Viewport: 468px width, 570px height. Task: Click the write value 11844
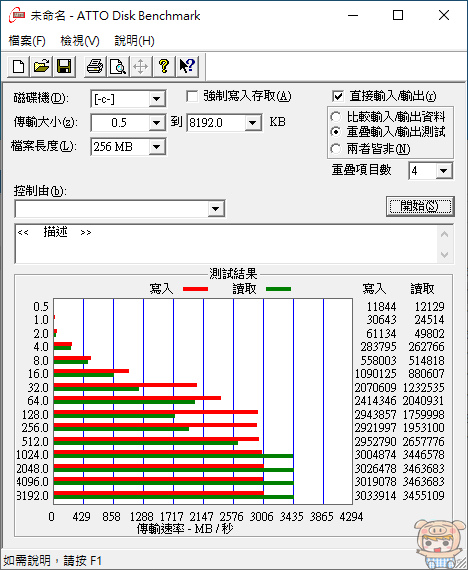click(x=381, y=307)
